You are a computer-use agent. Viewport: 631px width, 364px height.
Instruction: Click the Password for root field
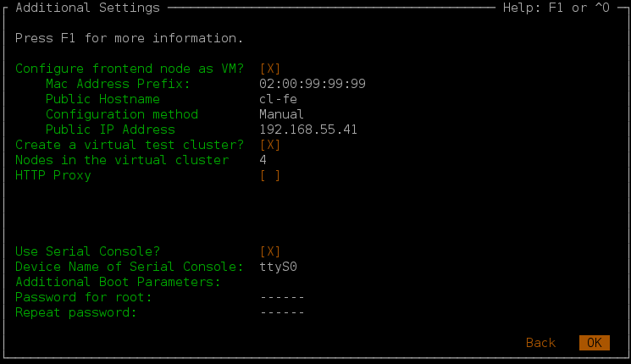(x=281, y=297)
